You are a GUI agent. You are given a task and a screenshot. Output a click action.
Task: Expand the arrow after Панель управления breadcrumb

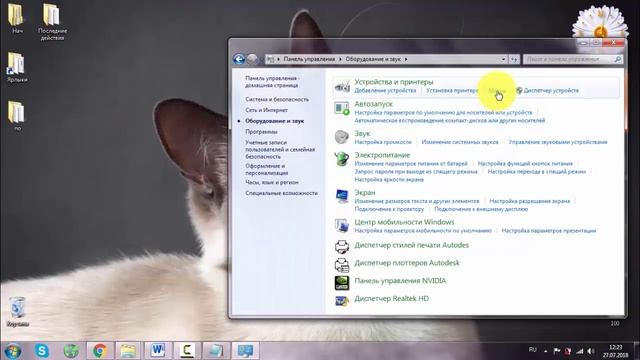tap(340, 59)
